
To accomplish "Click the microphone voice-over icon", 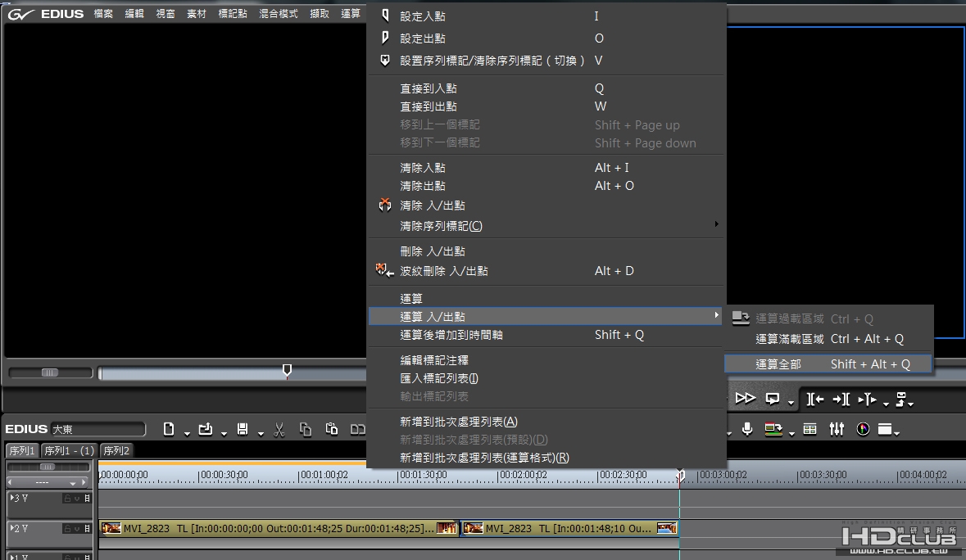I will point(747,429).
